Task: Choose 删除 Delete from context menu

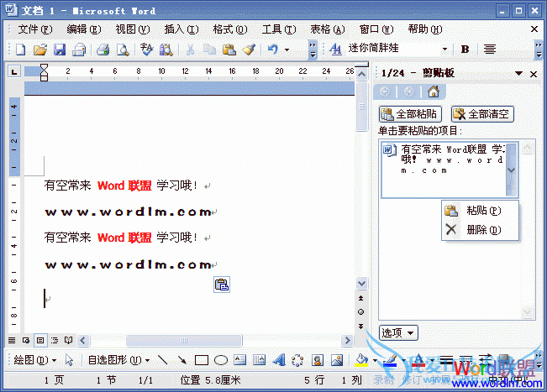Action: click(x=480, y=230)
